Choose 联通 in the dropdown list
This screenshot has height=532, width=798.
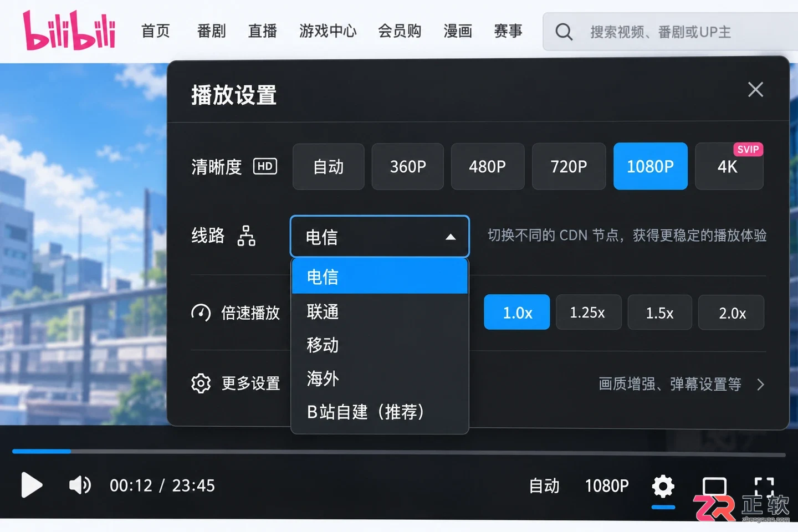pos(380,311)
